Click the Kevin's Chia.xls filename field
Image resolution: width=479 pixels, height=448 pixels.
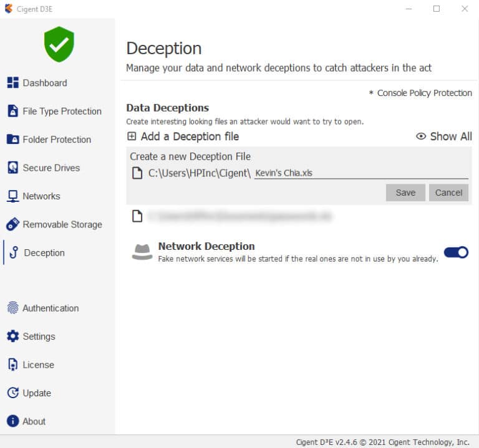pyautogui.click(x=361, y=173)
